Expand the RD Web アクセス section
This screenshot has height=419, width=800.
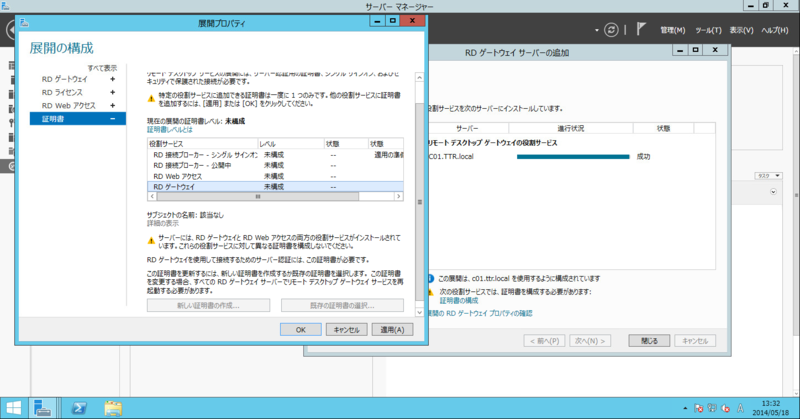tap(112, 106)
